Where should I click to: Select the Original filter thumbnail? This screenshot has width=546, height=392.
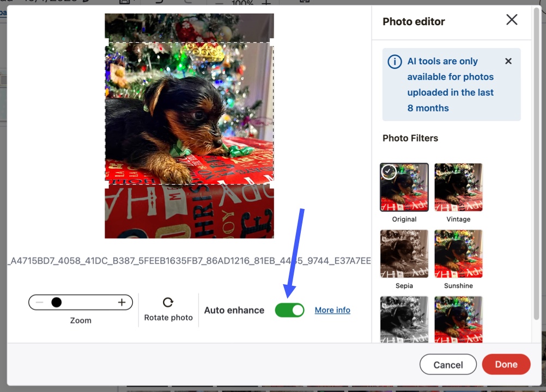[x=404, y=187]
